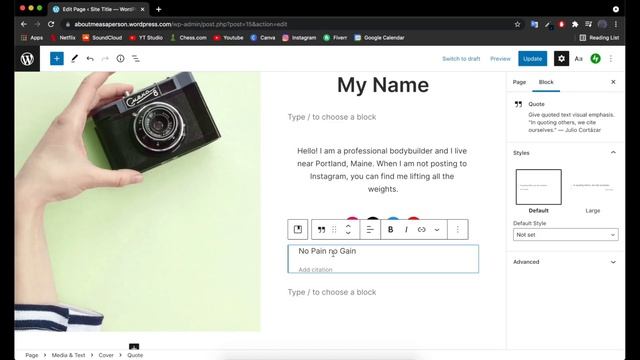640x360 pixels.
Task: Select the camera cover image
Action: [138, 201]
